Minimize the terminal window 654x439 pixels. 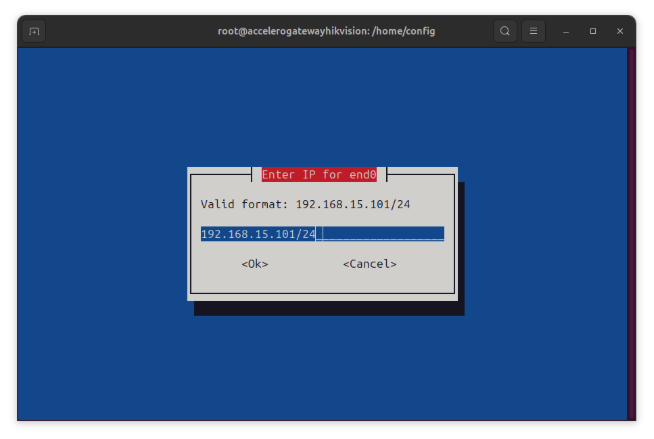click(566, 31)
